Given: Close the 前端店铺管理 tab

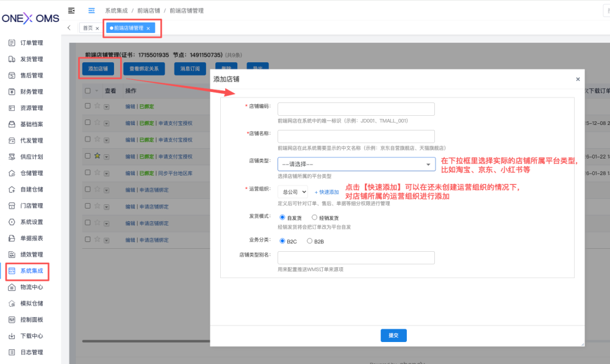Looking at the screenshot, I should [148, 29].
